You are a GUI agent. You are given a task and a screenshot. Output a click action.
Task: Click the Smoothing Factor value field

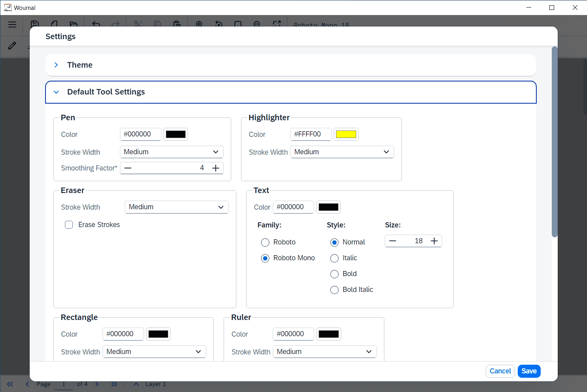(x=172, y=168)
